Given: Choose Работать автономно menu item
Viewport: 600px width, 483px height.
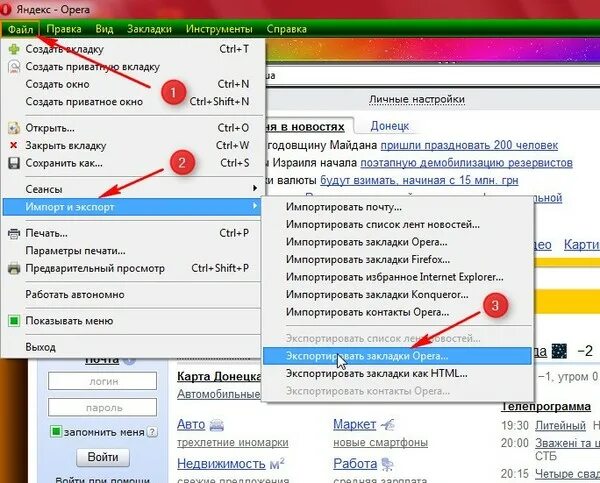Looking at the screenshot, I should pyautogui.click(x=132, y=295).
